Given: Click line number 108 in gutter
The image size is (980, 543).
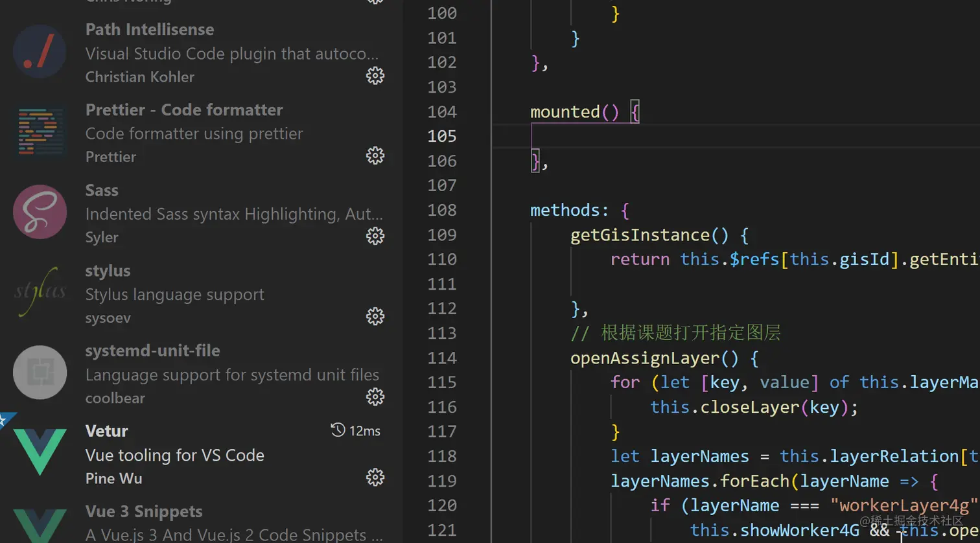Looking at the screenshot, I should click(x=442, y=210).
